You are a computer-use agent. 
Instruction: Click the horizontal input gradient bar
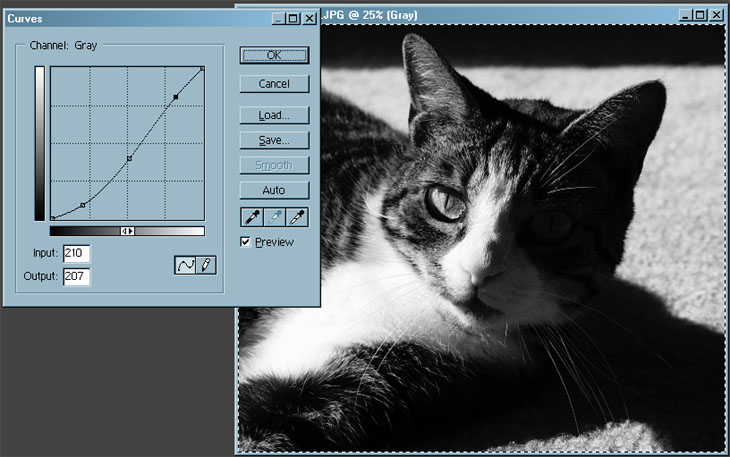pyautogui.click(x=127, y=231)
